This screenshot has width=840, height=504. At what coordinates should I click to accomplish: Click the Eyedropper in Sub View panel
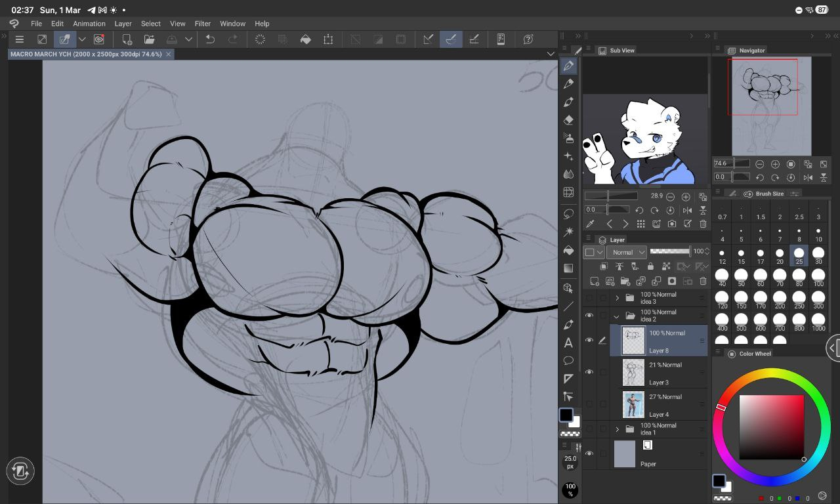point(590,224)
